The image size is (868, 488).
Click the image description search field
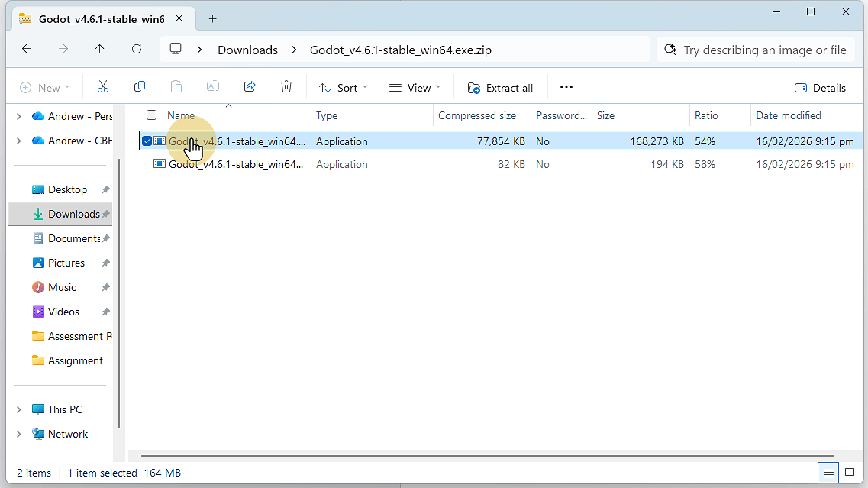(756, 49)
